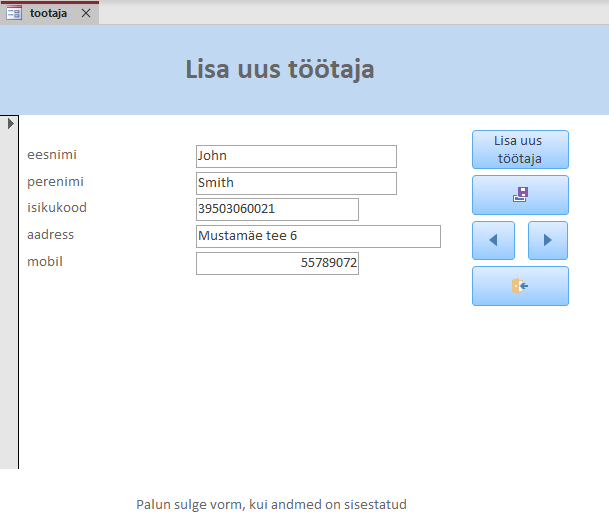Click the isikukood field with 39503060021
This screenshot has height=526, width=609.
[277, 209]
